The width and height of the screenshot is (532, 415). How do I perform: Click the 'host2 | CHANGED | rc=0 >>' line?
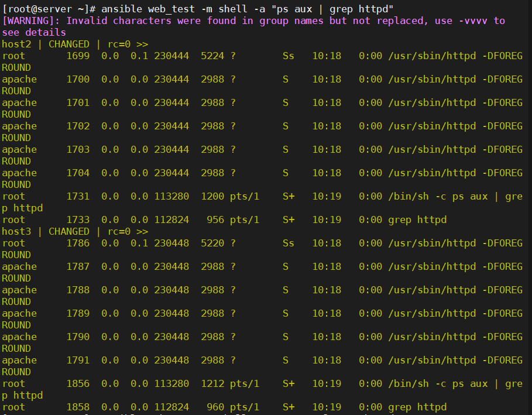click(75, 44)
